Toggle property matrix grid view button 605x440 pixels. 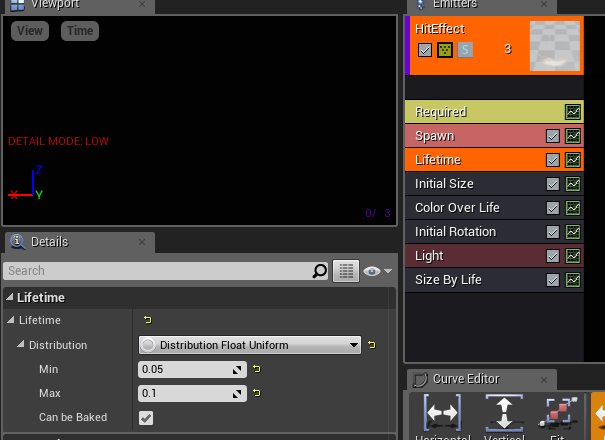coord(346,271)
